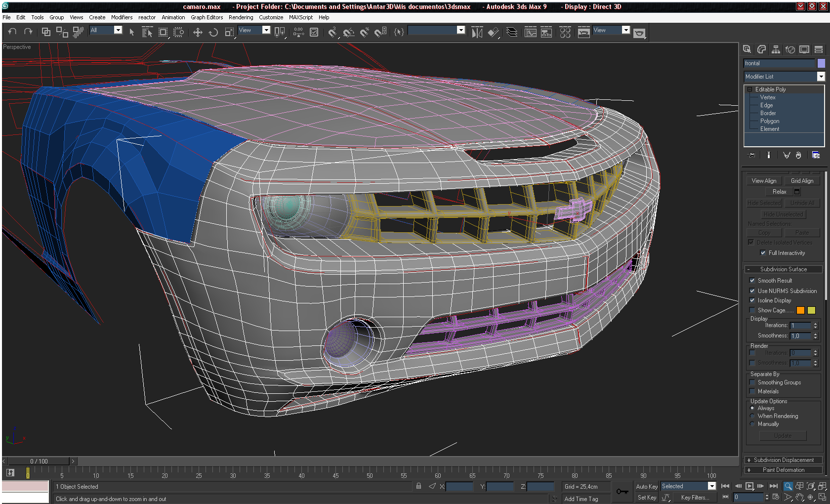Open the Mirror tool
Image resolution: width=830 pixels, height=504 pixels.
pos(477,33)
